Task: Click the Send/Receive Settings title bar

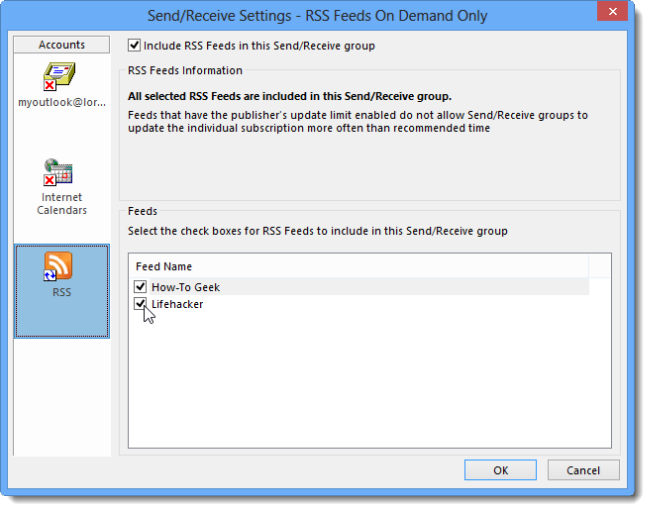Action: [317, 16]
